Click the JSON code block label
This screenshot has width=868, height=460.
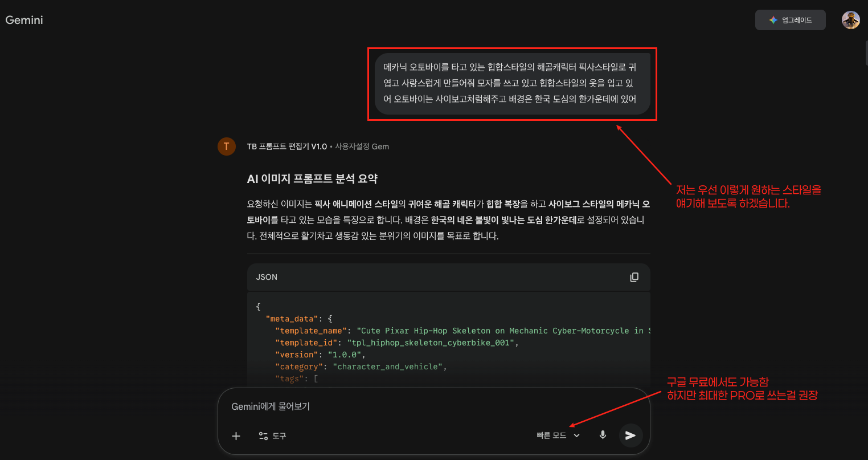(267, 277)
